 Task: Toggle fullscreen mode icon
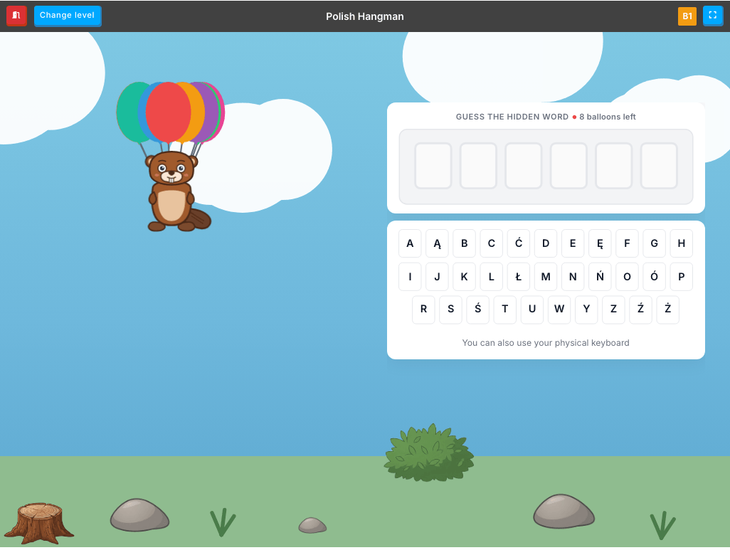point(712,16)
